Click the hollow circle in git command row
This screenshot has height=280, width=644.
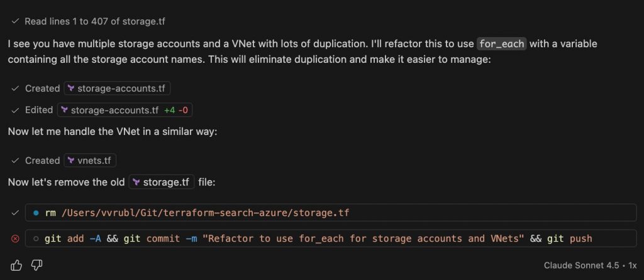(x=36, y=239)
